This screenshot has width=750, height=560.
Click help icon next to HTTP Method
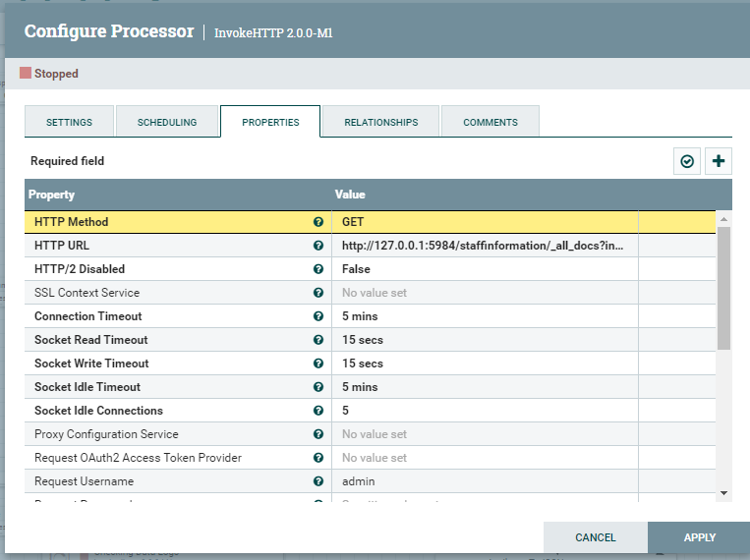tap(318, 222)
